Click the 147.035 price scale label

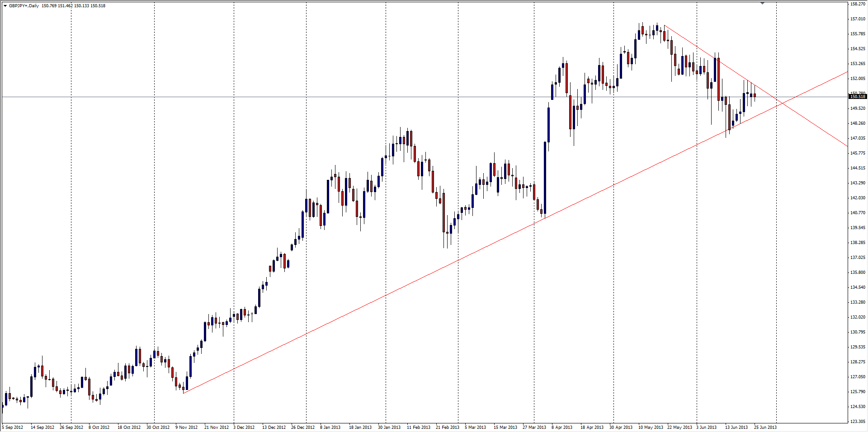tap(858, 138)
